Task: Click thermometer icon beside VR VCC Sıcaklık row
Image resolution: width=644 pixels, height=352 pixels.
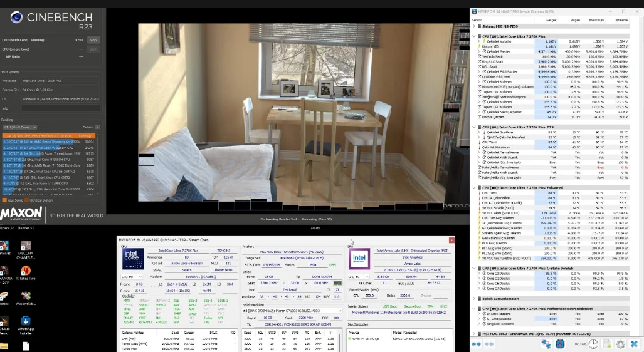Action: pos(479,208)
